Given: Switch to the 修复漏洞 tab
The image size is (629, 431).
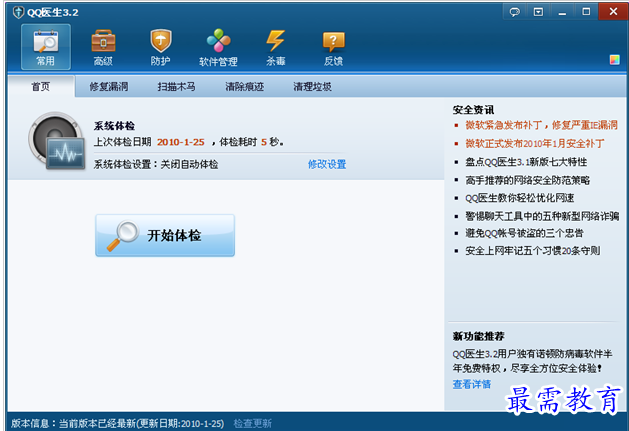Looking at the screenshot, I should (109, 86).
